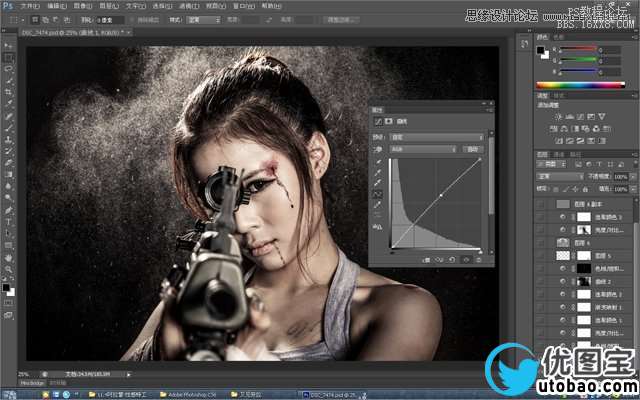Reset curves with the panel's reset icon

451,260
